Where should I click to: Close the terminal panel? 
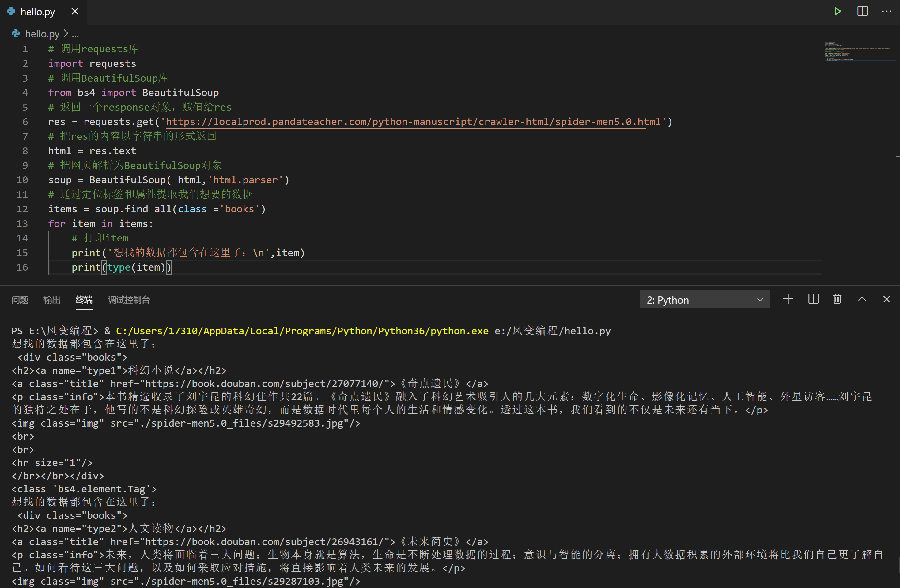pyautogui.click(x=887, y=299)
